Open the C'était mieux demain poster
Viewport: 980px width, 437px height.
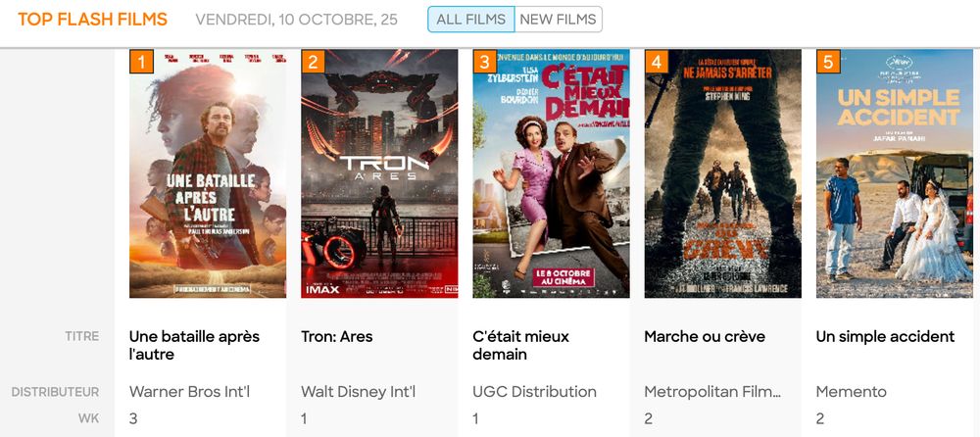click(x=551, y=173)
